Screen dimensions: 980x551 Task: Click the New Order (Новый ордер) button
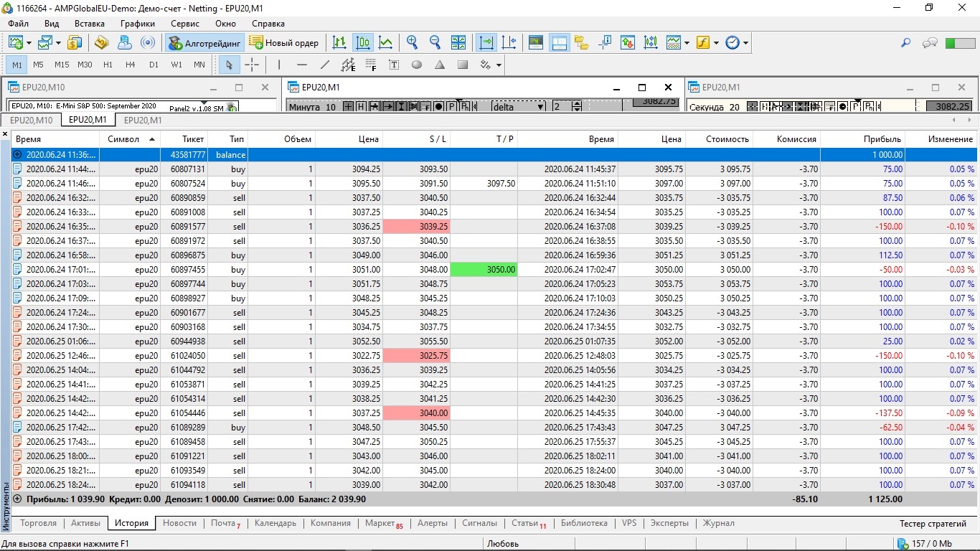click(x=284, y=43)
